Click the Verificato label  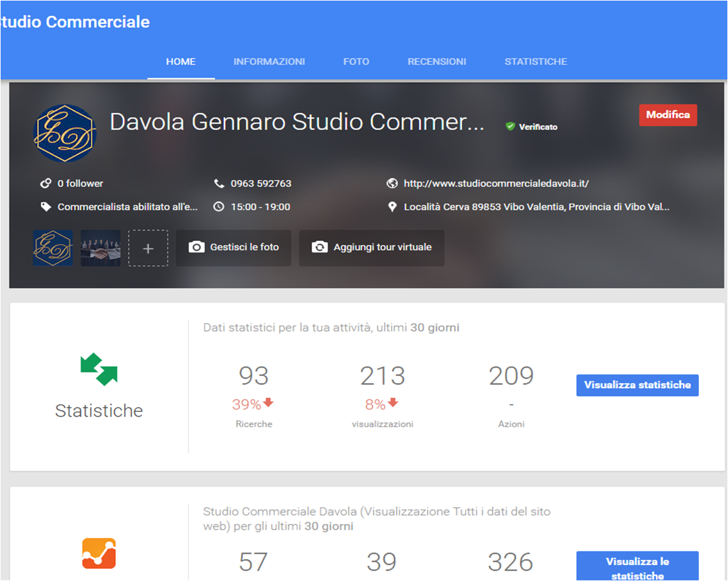(538, 127)
